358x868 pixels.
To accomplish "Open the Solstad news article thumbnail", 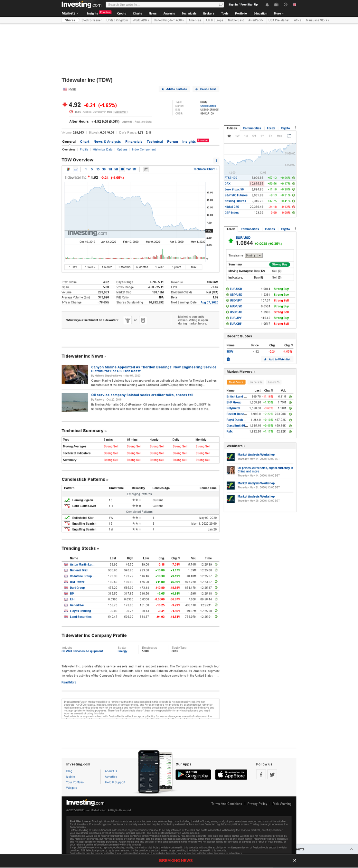I will [x=75, y=402].
